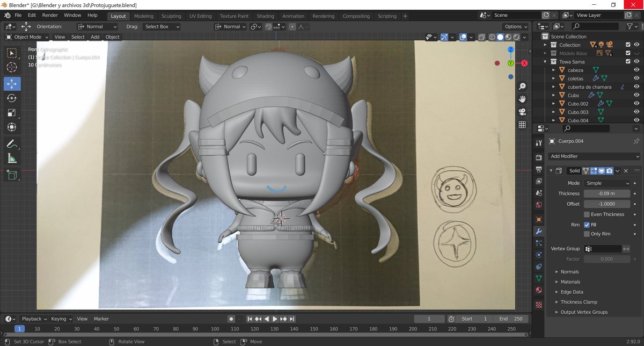Click the Thickness value field

pyautogui.click(x=607, y=193)
